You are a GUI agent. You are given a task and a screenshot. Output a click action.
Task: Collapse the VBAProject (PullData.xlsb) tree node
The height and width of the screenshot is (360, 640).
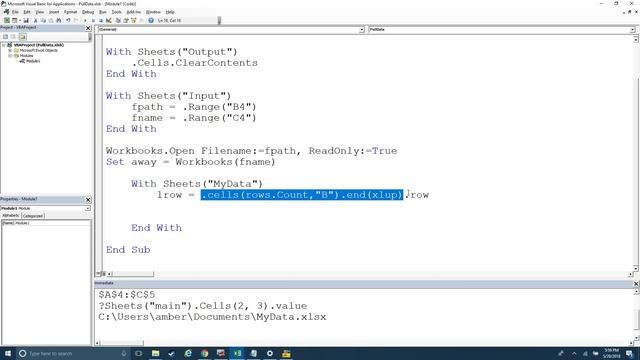[4, 45]
